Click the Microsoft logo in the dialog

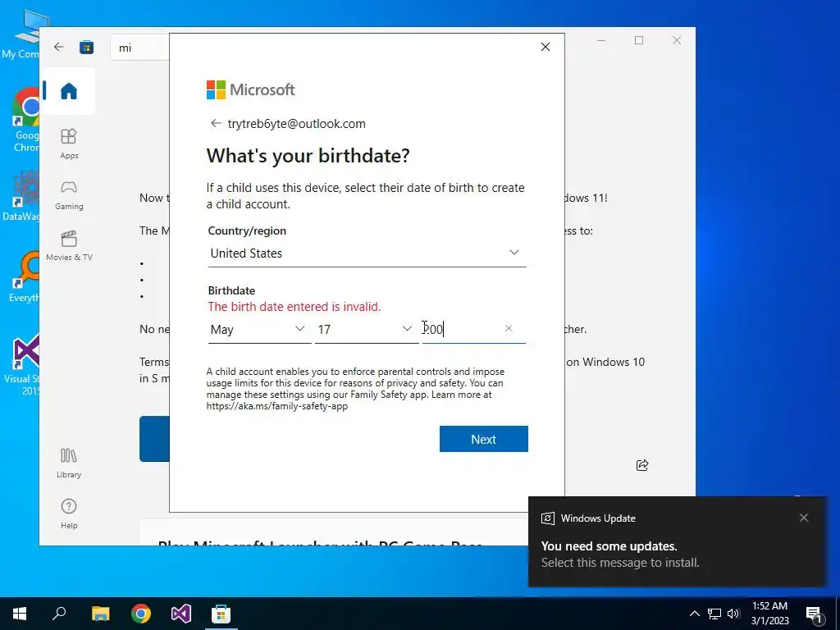pyautogui.click(x=250, y=89)
